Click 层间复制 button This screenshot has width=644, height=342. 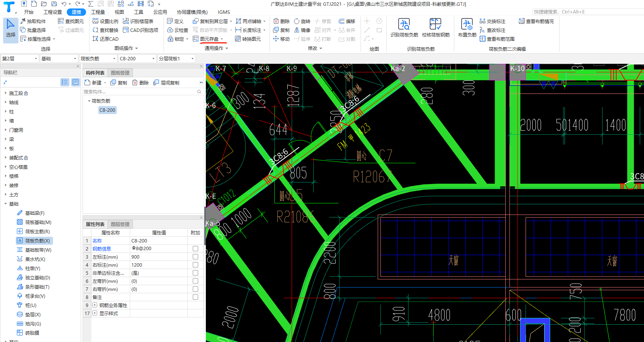pyautogui.click(x=166, y=83)
